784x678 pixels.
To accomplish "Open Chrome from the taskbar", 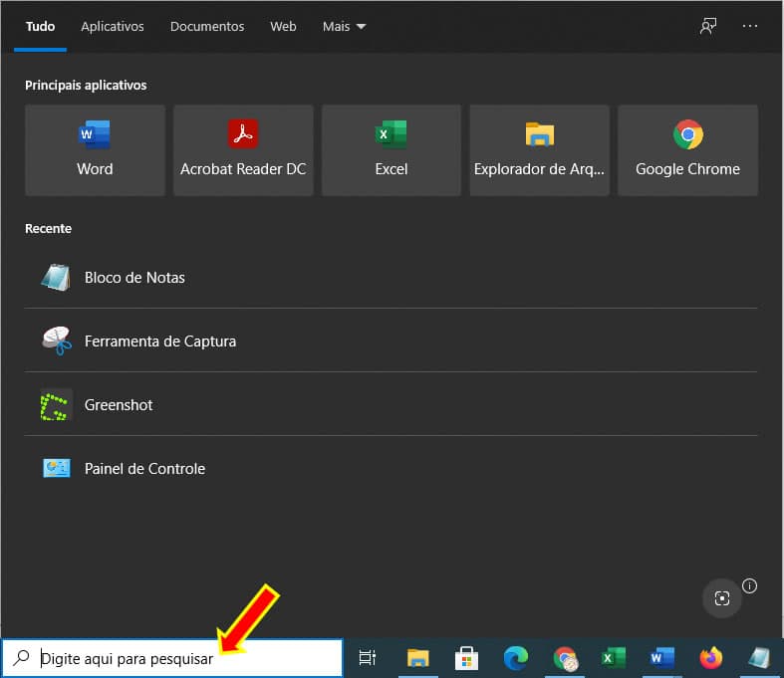I will (x=565, y=658).
